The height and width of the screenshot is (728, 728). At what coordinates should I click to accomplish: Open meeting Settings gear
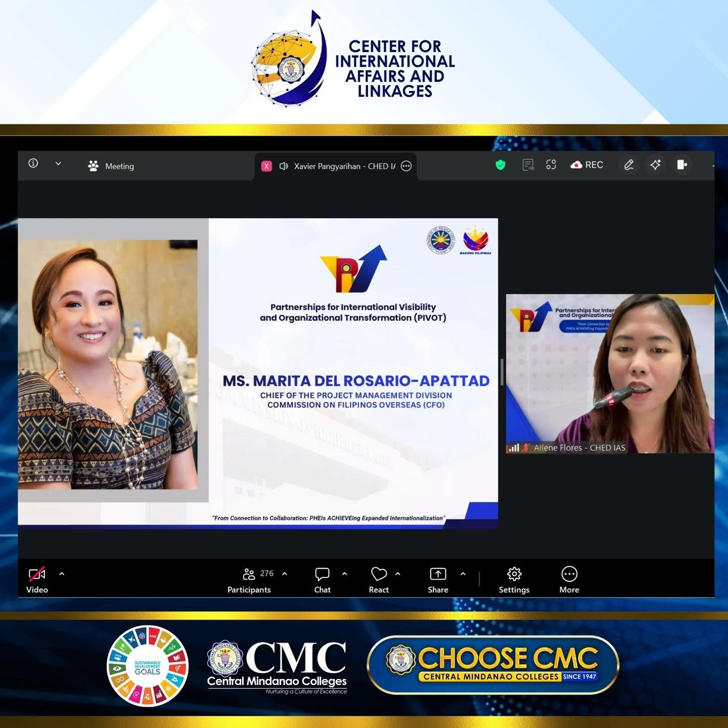coord(514,580)
